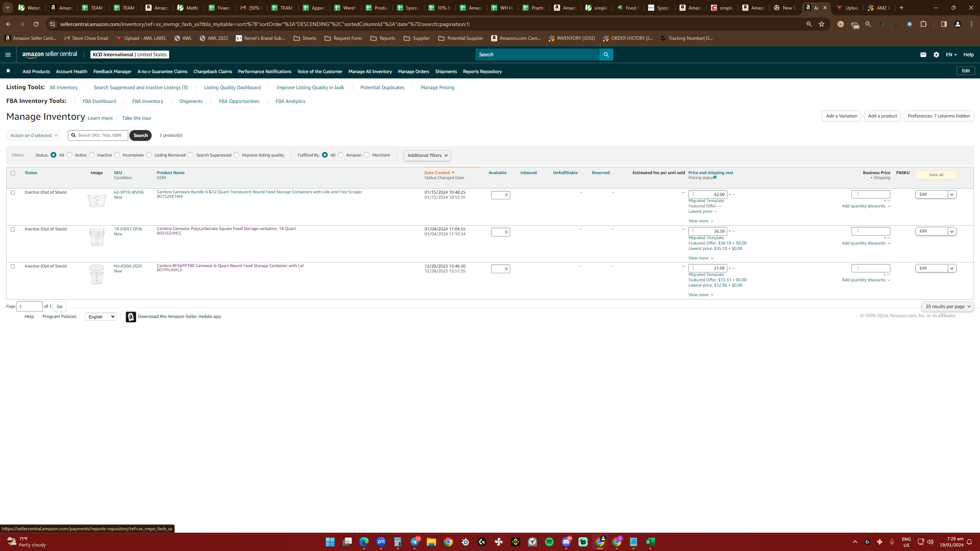Click the Page number input field

coord(29,306)
